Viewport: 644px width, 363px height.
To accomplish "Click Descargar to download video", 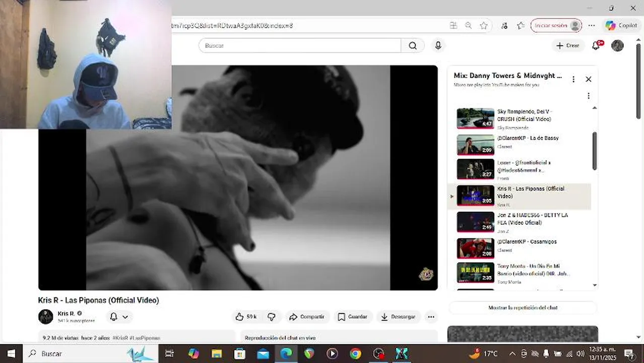I will [x=398, y=317].
